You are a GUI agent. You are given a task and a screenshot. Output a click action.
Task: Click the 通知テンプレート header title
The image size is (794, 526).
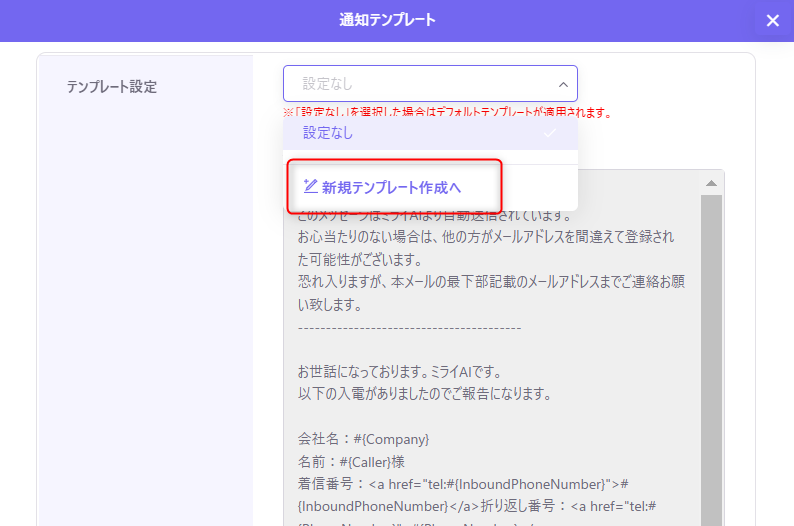tap(387, 20)
